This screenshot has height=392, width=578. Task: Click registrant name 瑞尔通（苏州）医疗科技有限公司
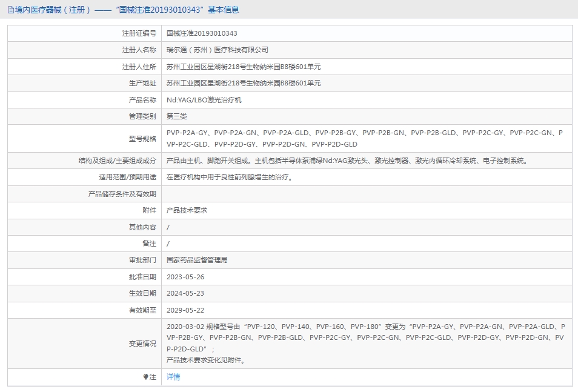217,50
